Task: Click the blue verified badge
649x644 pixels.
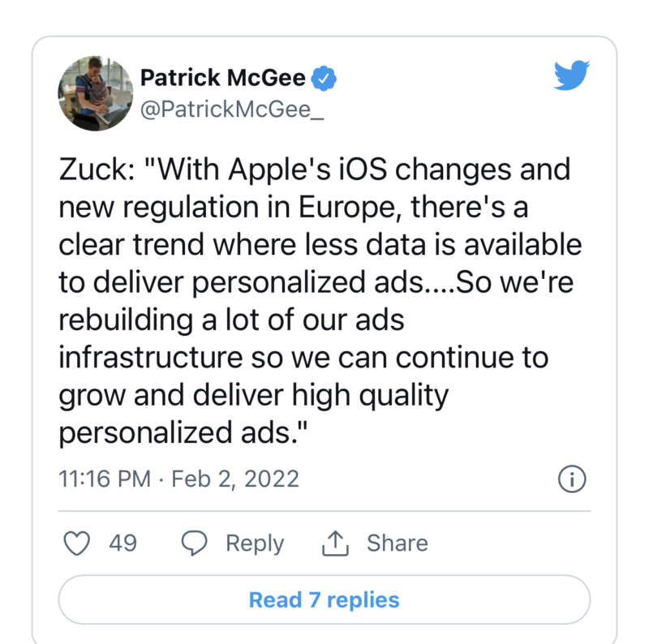Action: [325, 79]
